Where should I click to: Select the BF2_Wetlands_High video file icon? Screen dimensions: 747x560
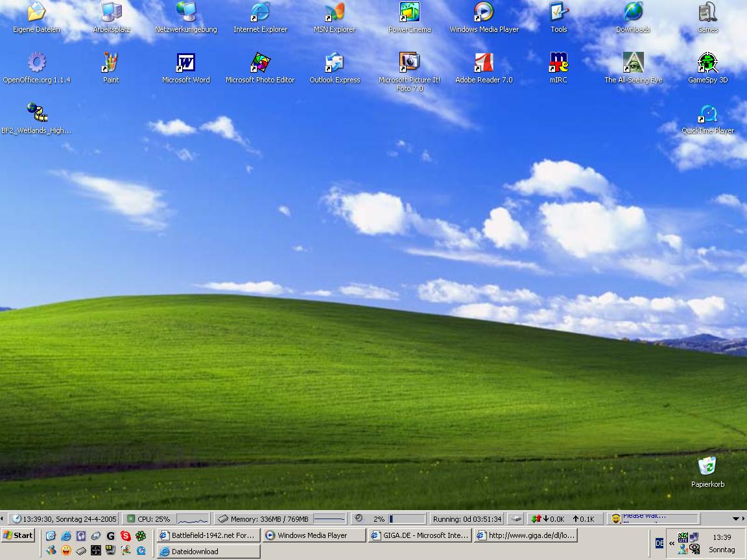click(37, 118)
